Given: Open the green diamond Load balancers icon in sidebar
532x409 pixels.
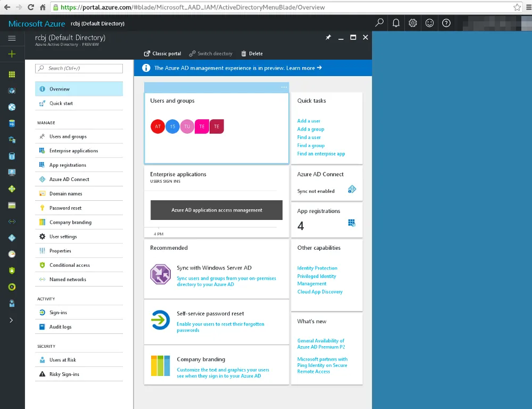Looking at the screenshot, I should [12, 189].
